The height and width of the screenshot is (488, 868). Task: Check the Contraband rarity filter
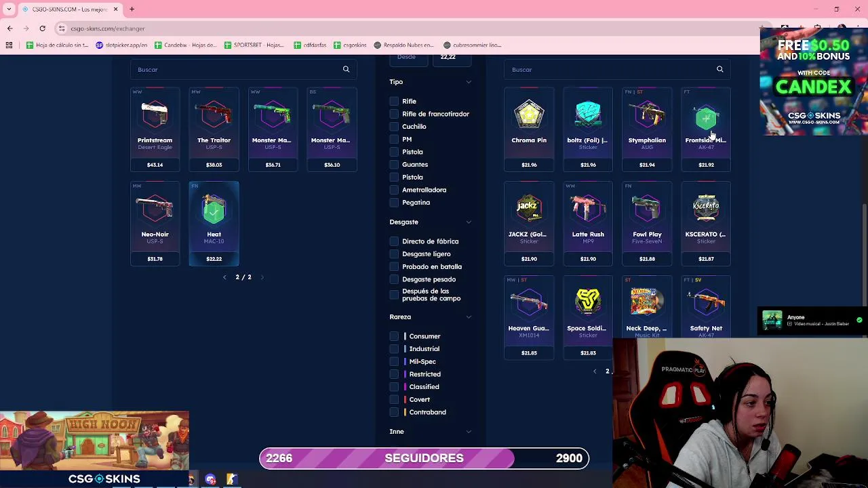[x=394, y=412]
